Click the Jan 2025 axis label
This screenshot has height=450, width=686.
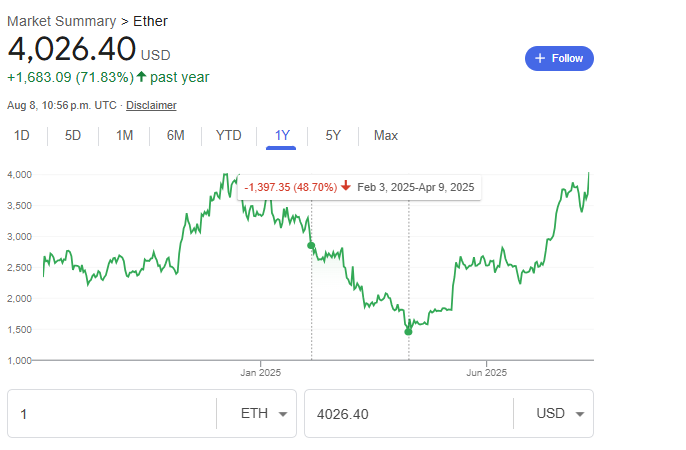pyautogui.click(x=260, y=373)
